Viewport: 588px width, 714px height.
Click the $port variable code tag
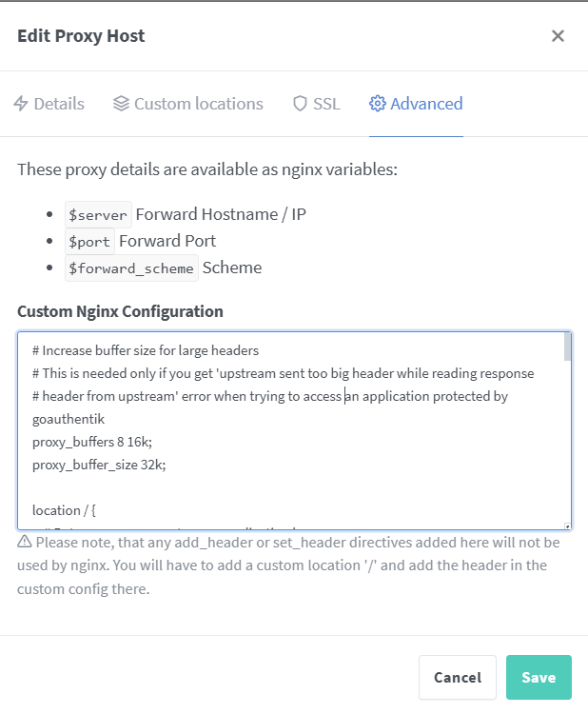89,241
